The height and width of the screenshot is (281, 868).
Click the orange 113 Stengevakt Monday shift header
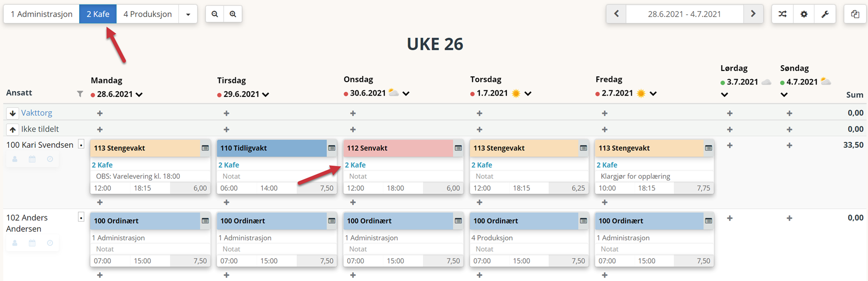tap(145, 148)
